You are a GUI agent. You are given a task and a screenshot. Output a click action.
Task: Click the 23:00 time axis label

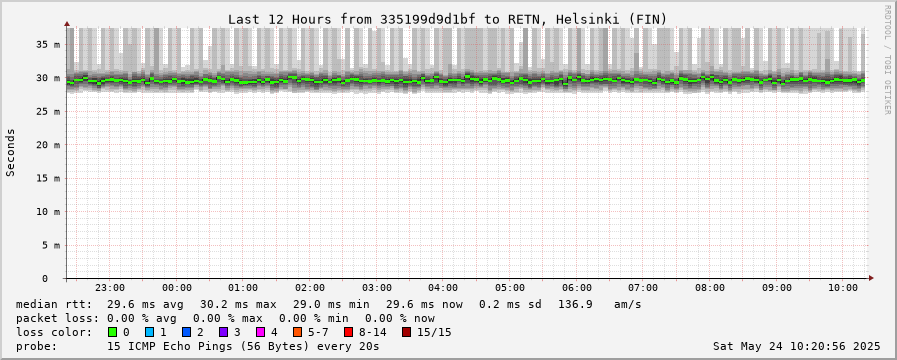point(110,288)
